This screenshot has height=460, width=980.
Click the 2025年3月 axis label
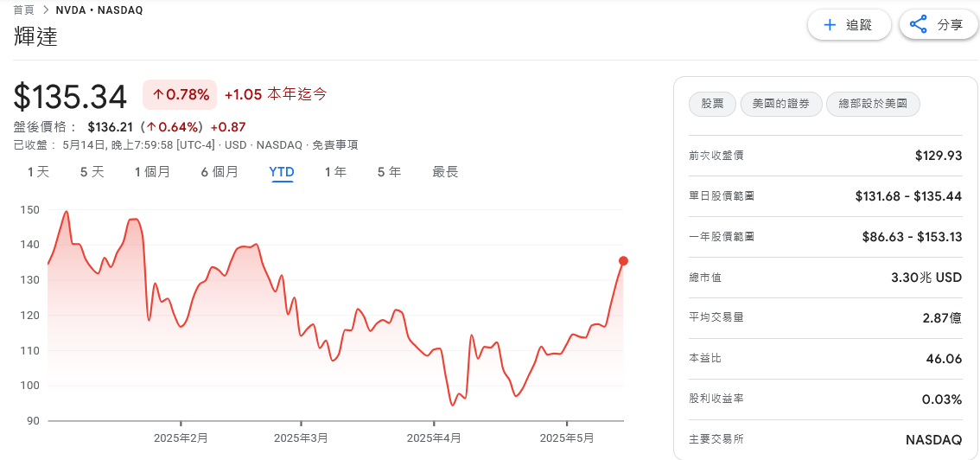[301, 438]
